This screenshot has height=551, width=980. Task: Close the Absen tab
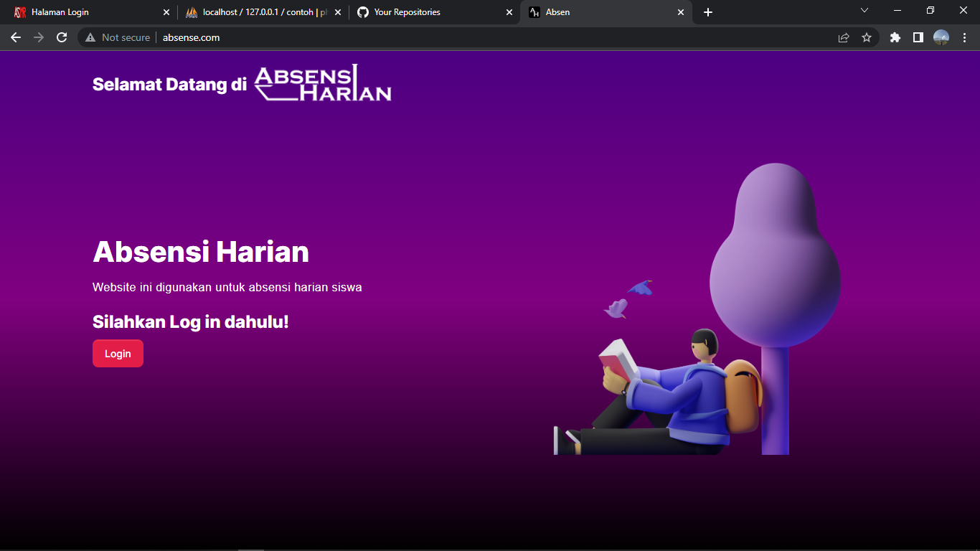pos(681,12)
